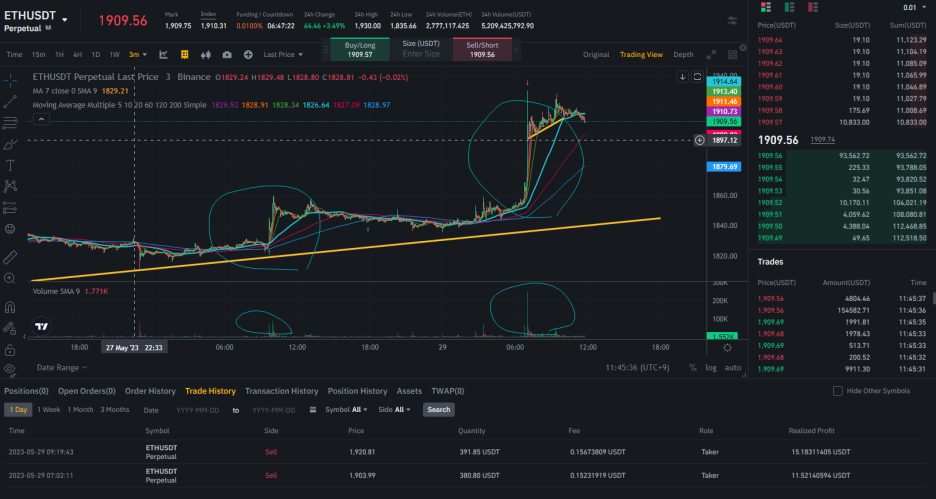Switch chart to the 1H interval
The image size is (936, 499).
coord(59,54)
